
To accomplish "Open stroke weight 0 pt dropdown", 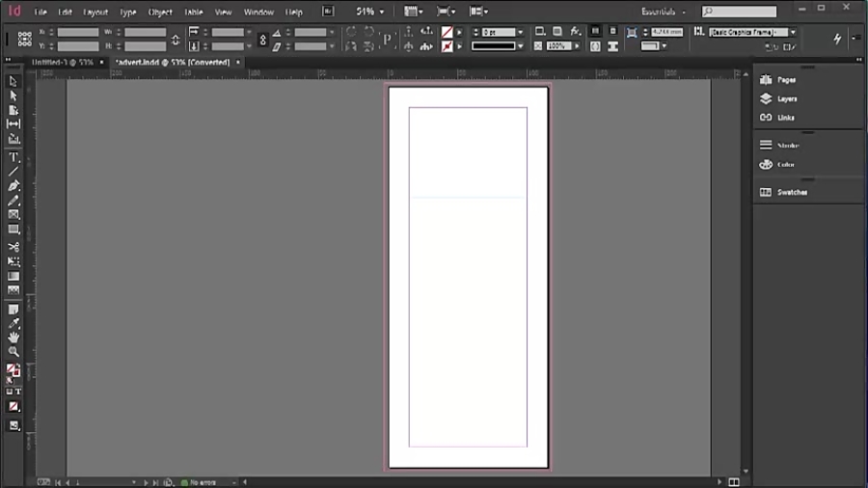I will tap(521, 32).
